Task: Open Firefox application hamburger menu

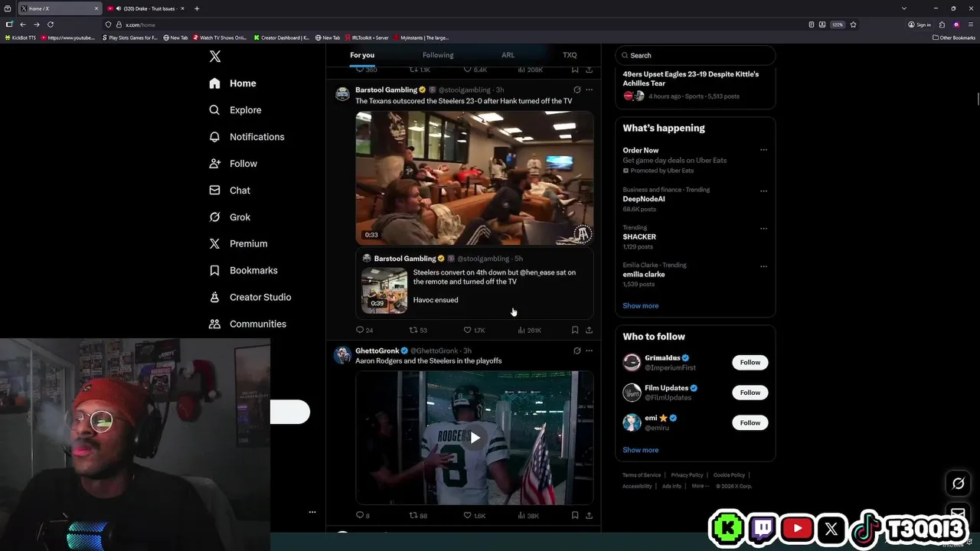Action: click(969, 24)
